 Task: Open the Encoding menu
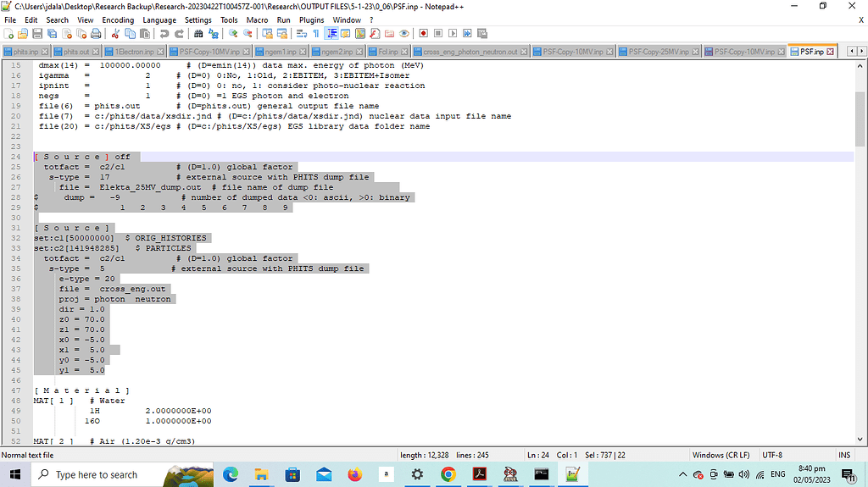coord(118,20)
